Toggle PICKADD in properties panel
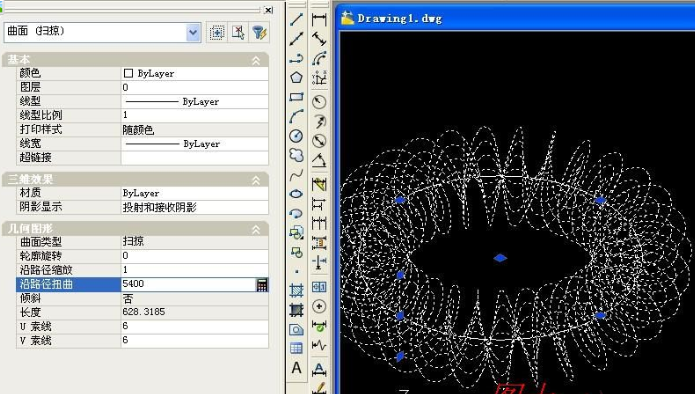 point(216,33)
